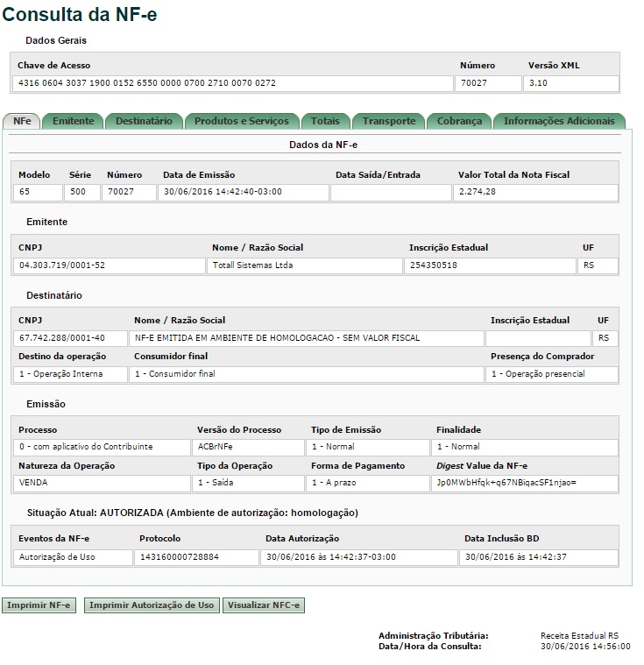Screen dimensions: 644x665
Task: Open the Cobrança tab
Action: pyautogui.click(x=459, y=121)
